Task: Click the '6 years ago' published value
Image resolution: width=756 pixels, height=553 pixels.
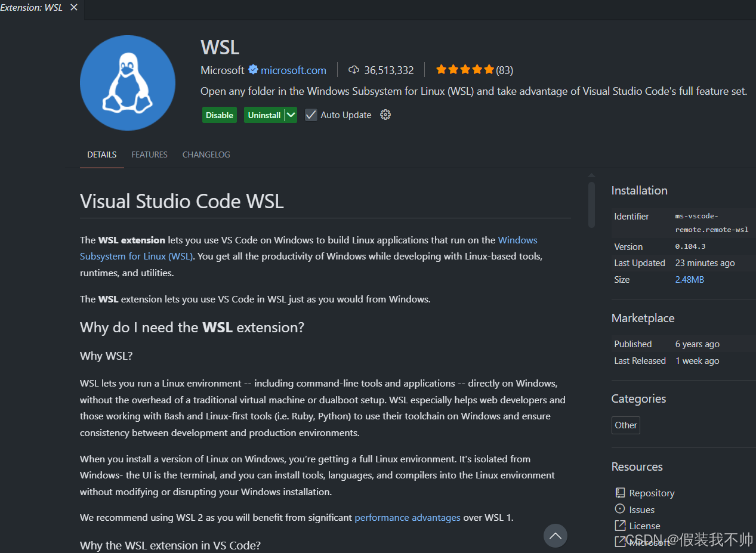Action: [698, 344]
